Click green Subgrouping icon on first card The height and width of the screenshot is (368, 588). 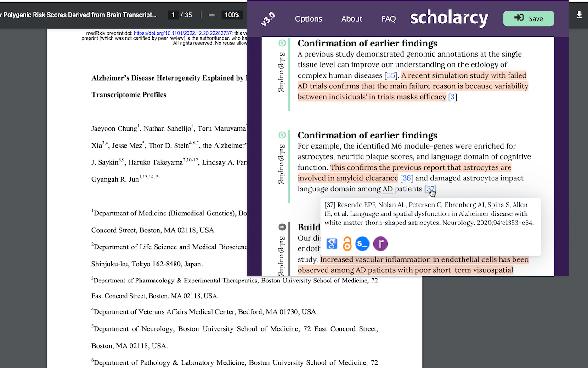(x=281, y=43)
